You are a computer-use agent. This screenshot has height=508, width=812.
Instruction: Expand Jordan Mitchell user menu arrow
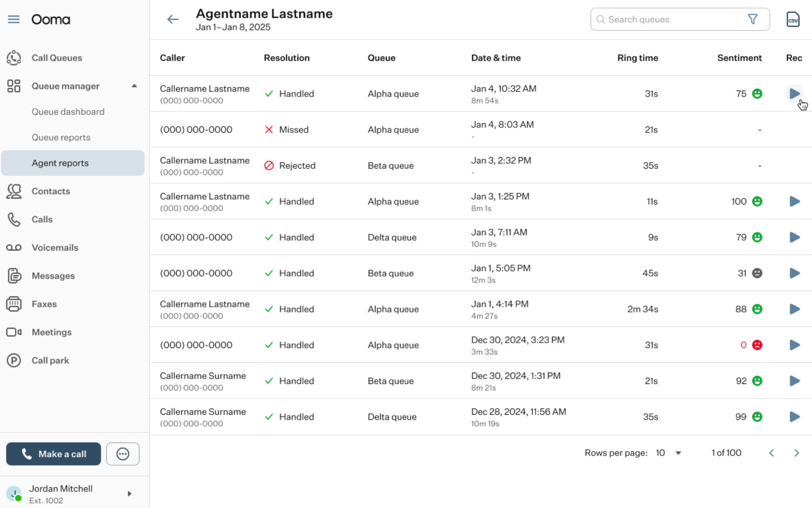pyautogui.click(x=130, y=493)
